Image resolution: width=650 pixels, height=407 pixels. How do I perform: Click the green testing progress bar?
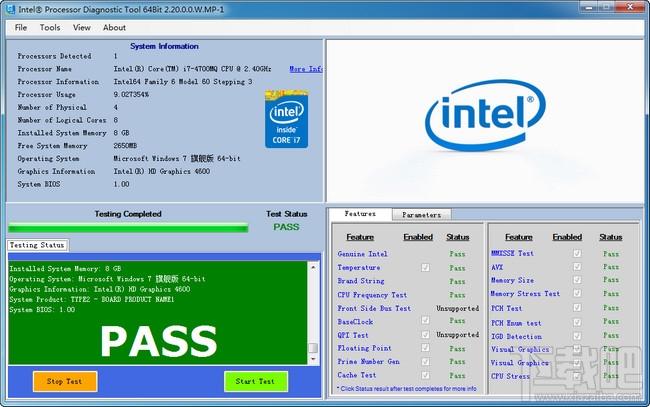click(x=128, y=228)
